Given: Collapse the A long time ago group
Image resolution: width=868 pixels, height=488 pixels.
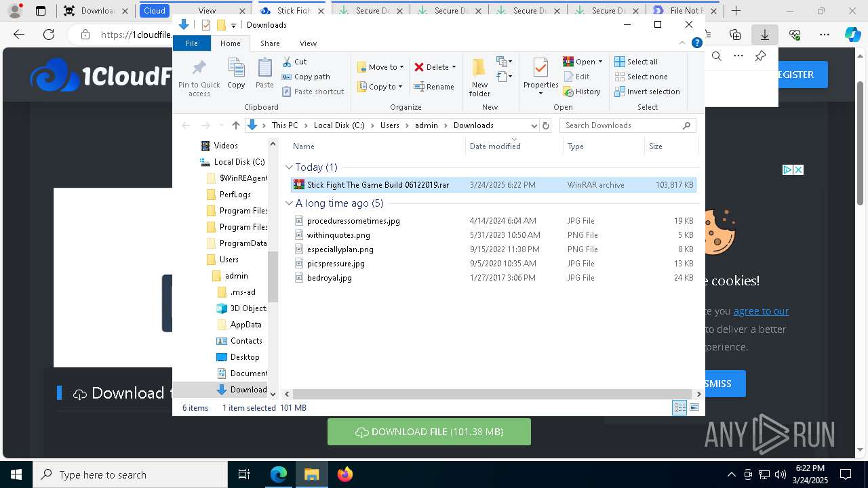Looking at the screenshot, I should click(289, 203).
